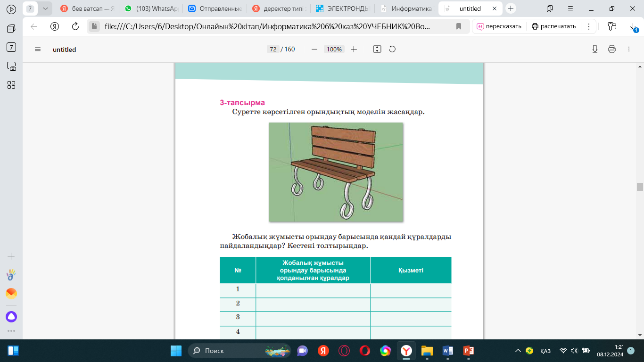Viewport: 644px width, 362px height.
Task: Open the volume control in system tray
Action: pos(574,351)
